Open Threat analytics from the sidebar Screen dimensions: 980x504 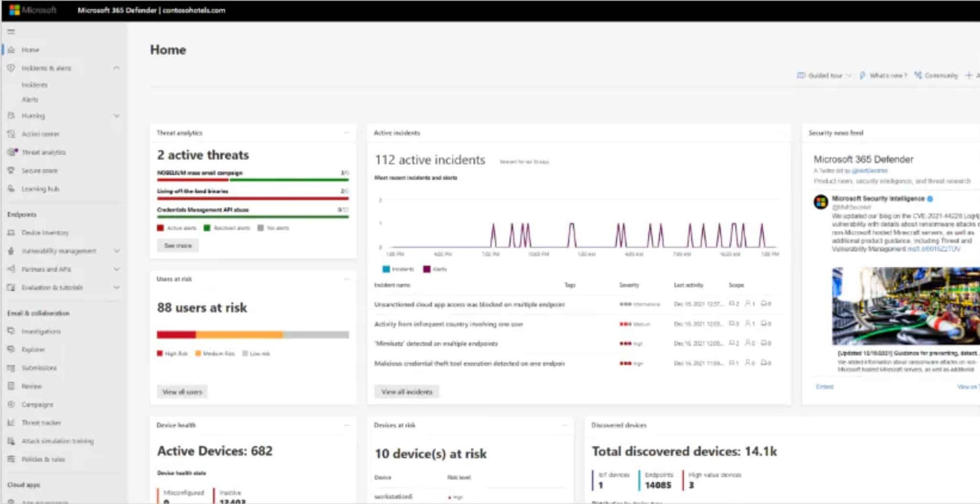(x=44, y=152)
